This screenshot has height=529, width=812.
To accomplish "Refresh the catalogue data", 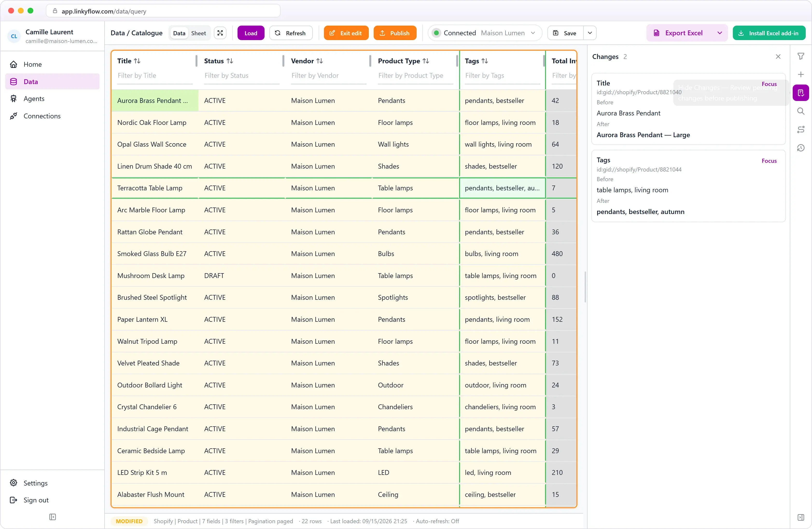I will (x=291, y=33).
